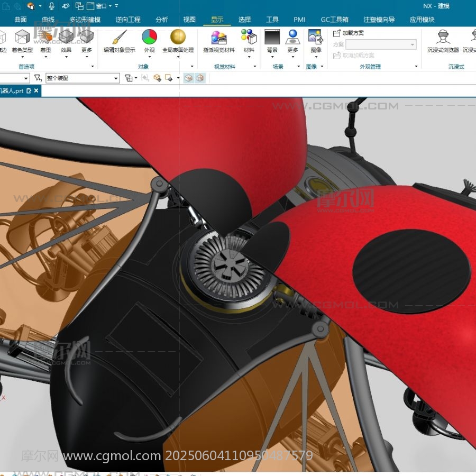Click the 背景 background icon
Viewport: 476px width, 476px height.
click(x=272, y=36)
